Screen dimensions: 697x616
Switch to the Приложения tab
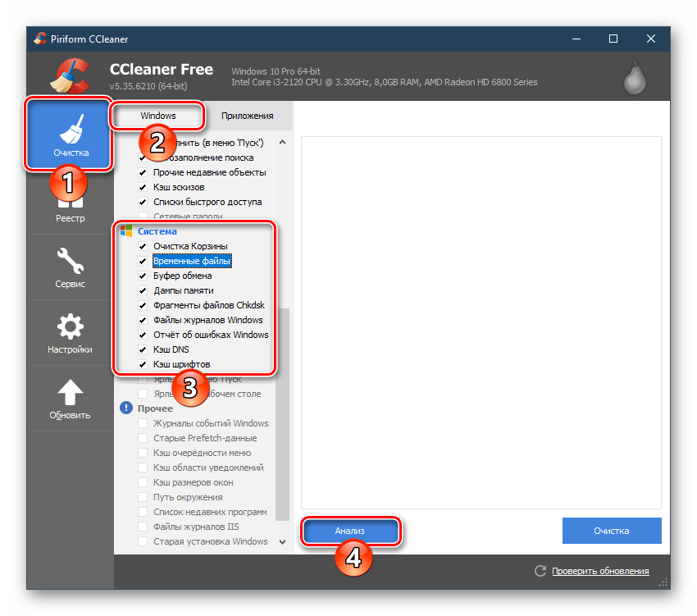(x=247, y=116)
